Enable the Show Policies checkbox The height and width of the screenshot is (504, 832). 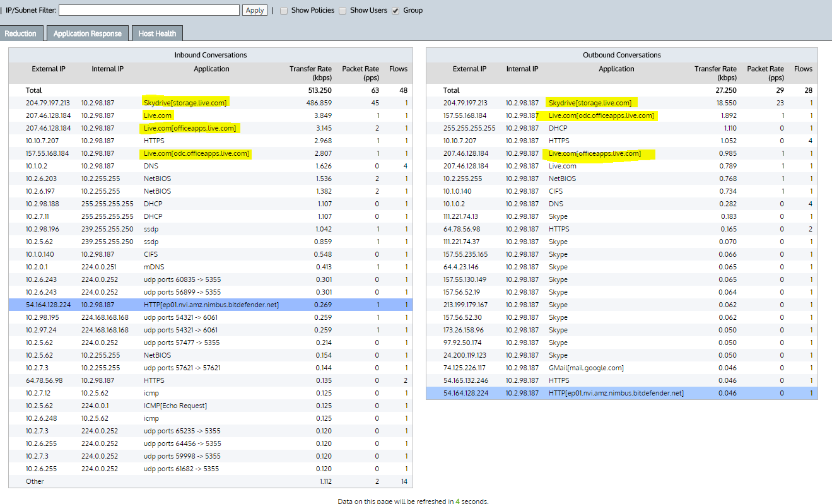[284, 11]
